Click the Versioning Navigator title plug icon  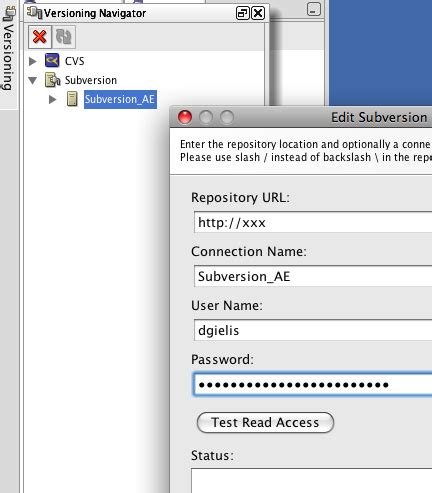coord(35,13)
